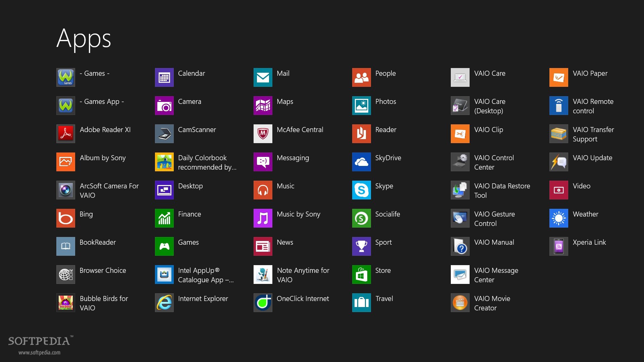Open the VAIO Message Center icon
The image size is (644, 362).
click(460, 275)
